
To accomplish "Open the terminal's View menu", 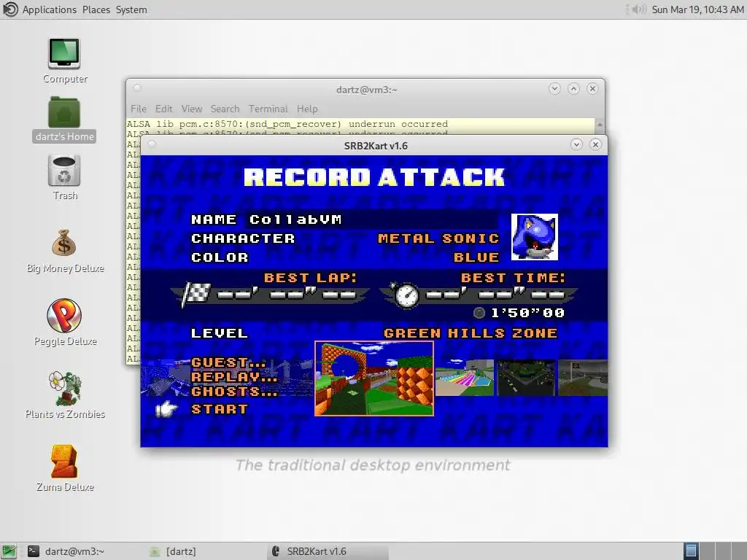I will tap(192, 109).
